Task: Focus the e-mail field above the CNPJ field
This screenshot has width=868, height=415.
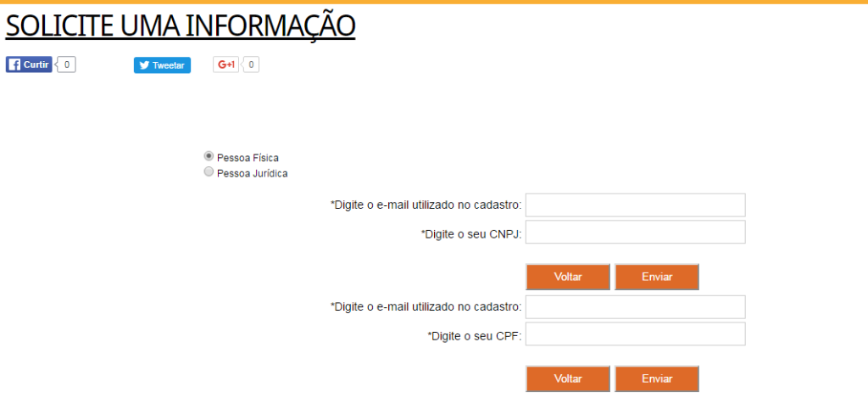Action: pos(635,205)
